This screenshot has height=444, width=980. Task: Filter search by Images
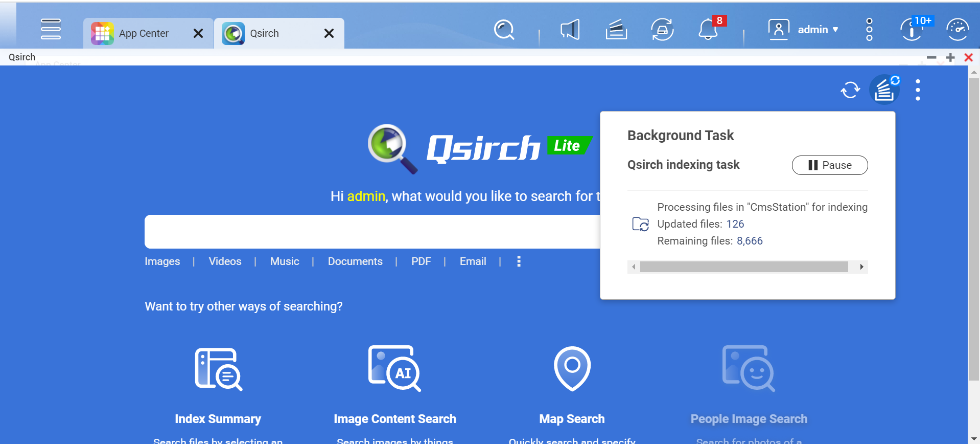coord(162,261)
